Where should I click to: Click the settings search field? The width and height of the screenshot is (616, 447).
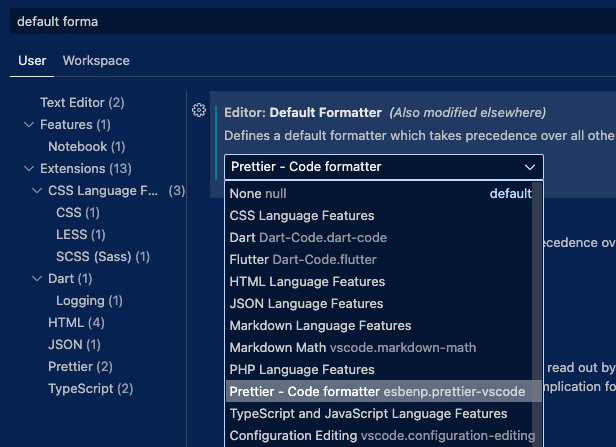click(x=313, y=21)
